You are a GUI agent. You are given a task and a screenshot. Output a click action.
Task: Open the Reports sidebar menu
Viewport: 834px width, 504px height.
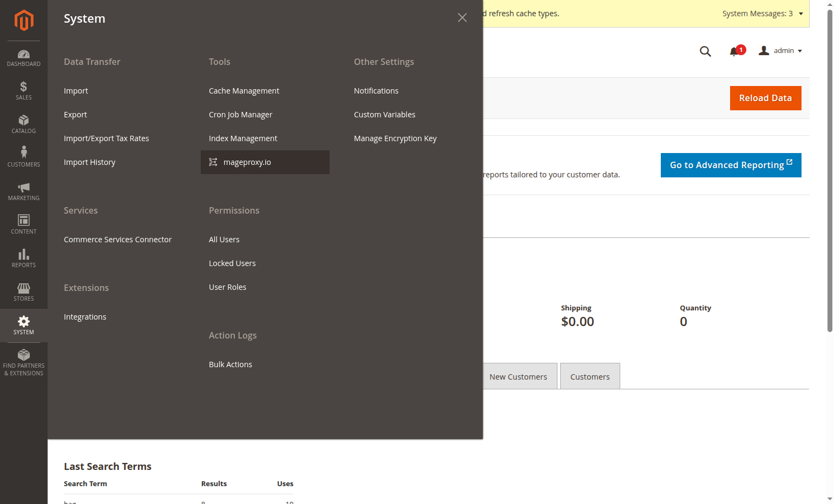[x=24, y=258]
